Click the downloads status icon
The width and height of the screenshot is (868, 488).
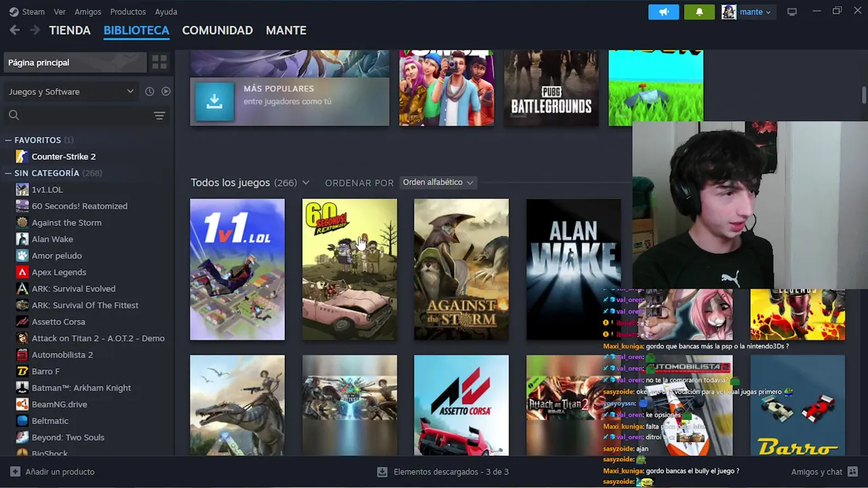click(x=382, y=472)
